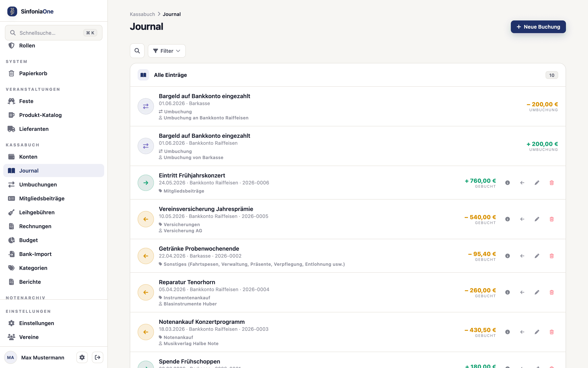Open Bank-Import in the sidebar

click(x=53, y=254)
